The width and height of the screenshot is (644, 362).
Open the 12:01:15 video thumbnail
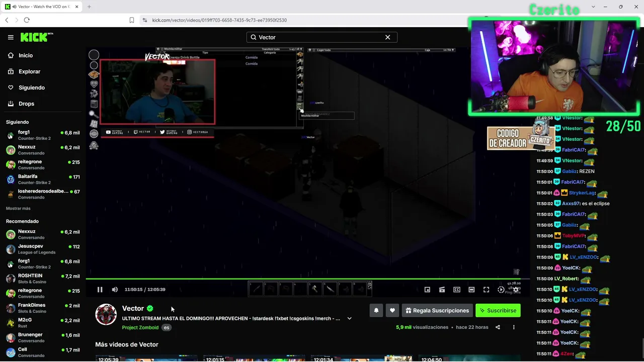pyautogui.click(x=254, y=358)
